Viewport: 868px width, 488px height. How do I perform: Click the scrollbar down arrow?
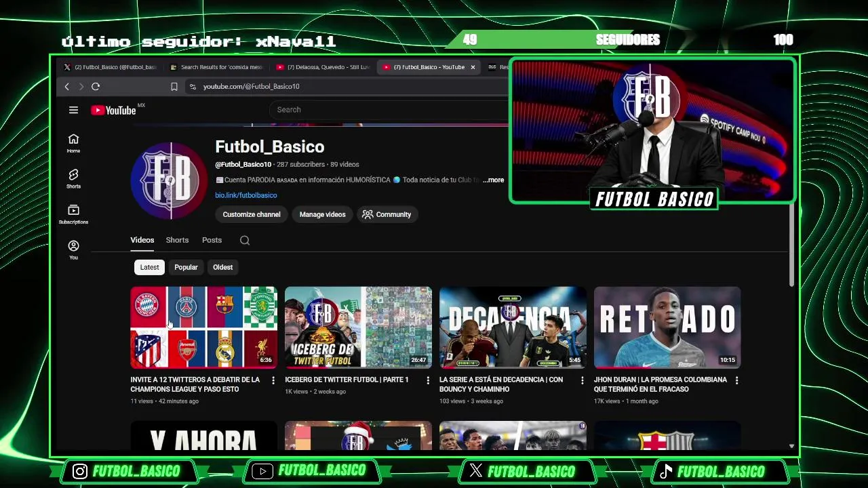(791, 446)
